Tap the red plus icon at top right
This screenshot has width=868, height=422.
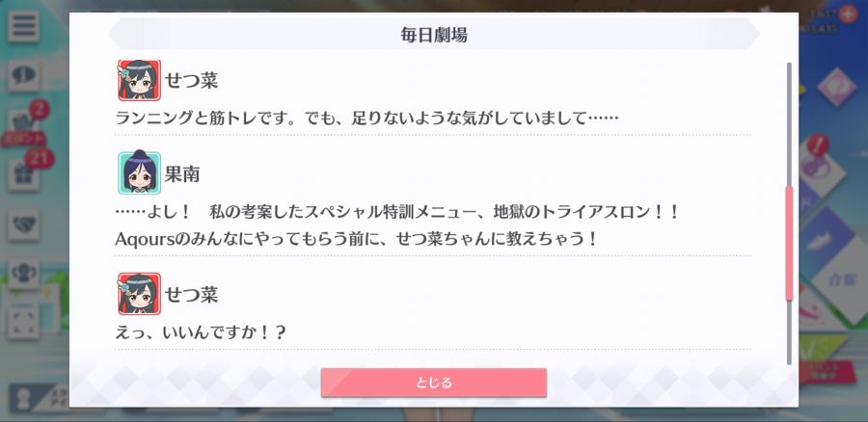pos(847,13)
